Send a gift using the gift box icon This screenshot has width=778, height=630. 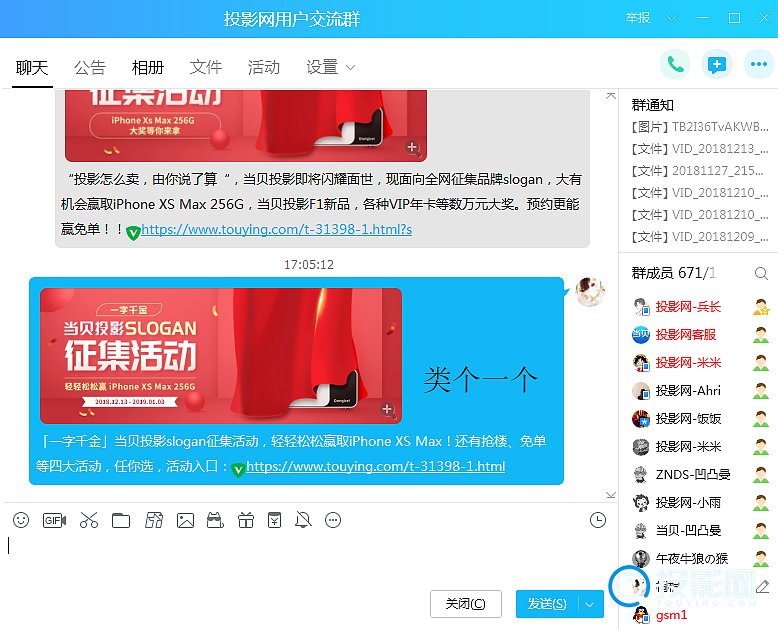click(246, 520)
